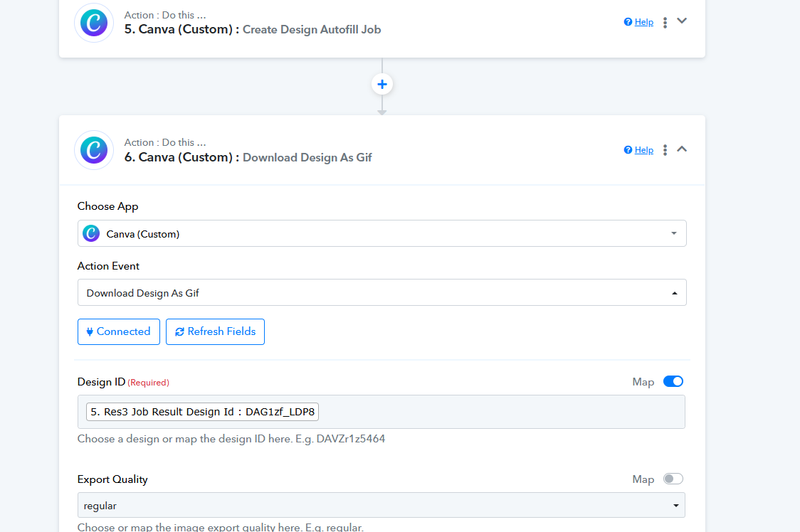Open the three-dot menu for step 6
Viewport: 800px width, 532px height.
tap(665, 150)
